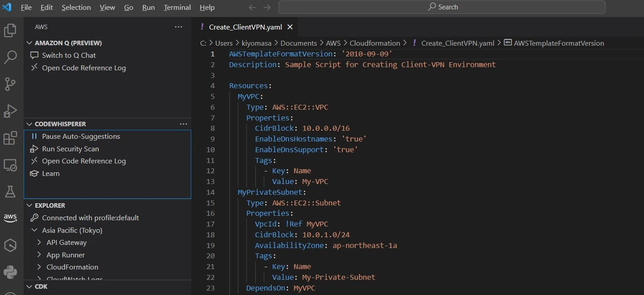Viewport: 644px width, 295px height.
Task: Click the Description line text
Action: point(362,64)
